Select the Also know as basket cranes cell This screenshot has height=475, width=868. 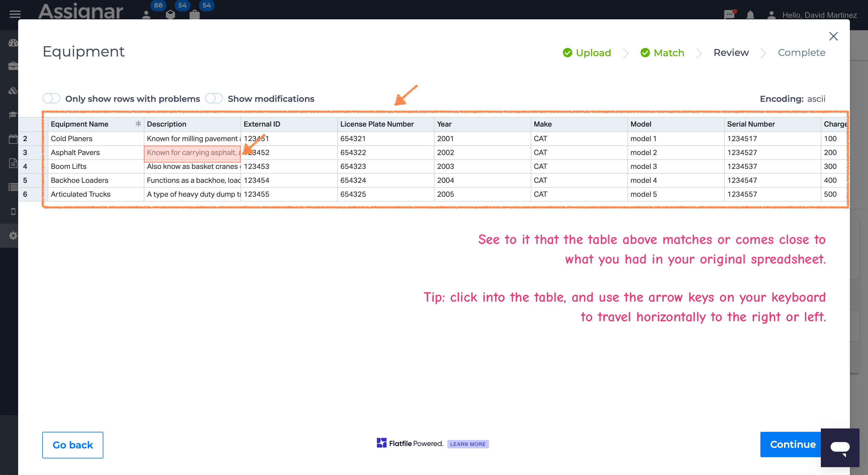click(x=193, y=166)
